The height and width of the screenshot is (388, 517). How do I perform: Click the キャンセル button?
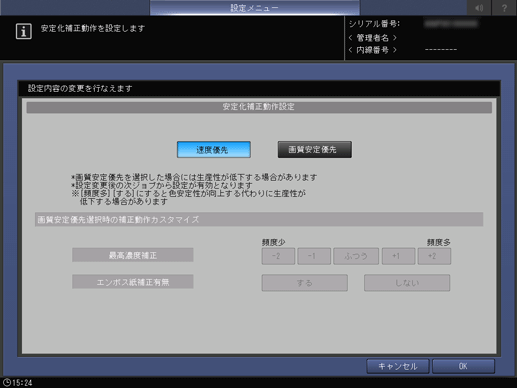pos(398,366)
